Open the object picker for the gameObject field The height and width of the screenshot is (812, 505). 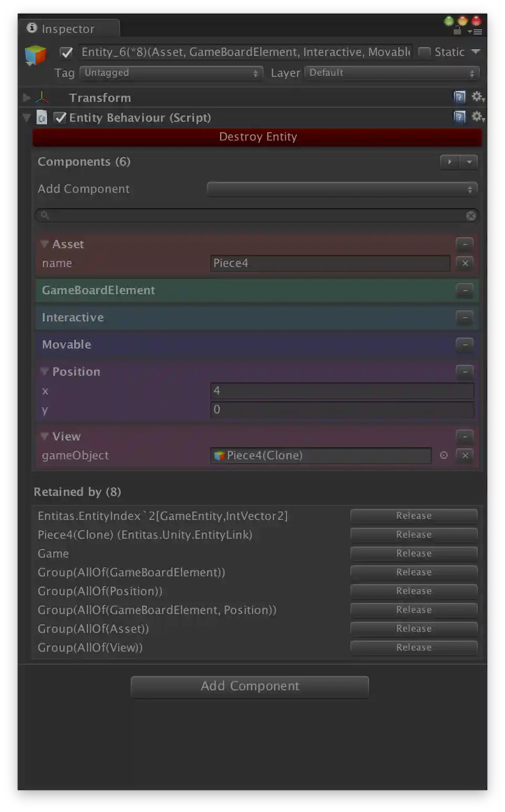point(443,456)
